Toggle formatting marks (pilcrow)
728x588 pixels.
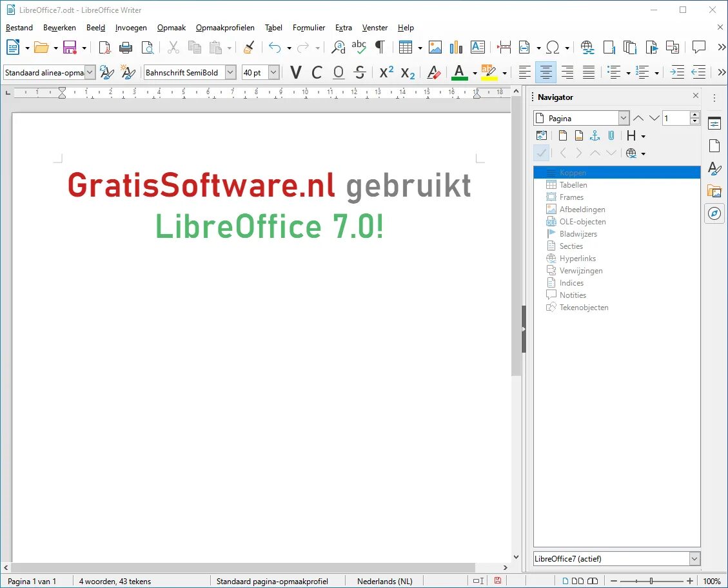click(380, 47)
